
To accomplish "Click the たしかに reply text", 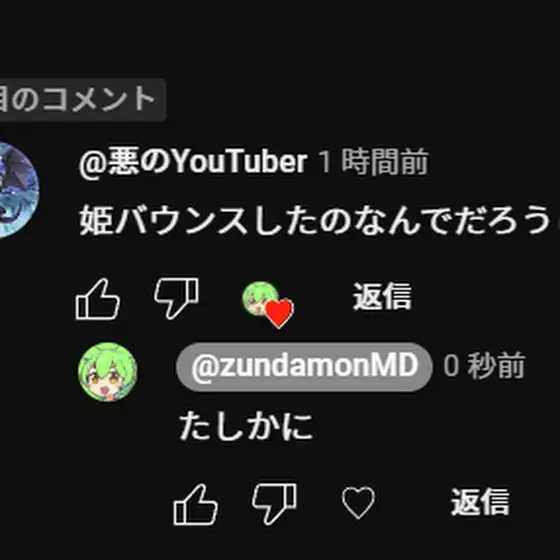I will 246,425.
